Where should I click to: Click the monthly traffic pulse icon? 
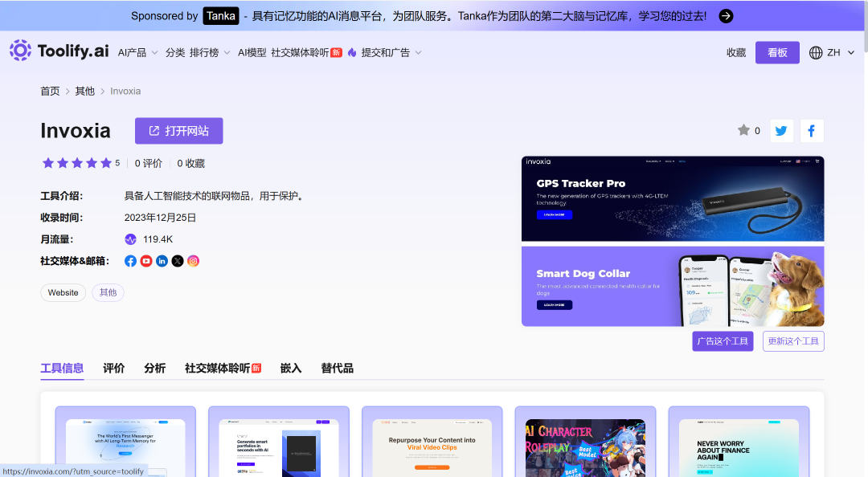coord(131,239)
